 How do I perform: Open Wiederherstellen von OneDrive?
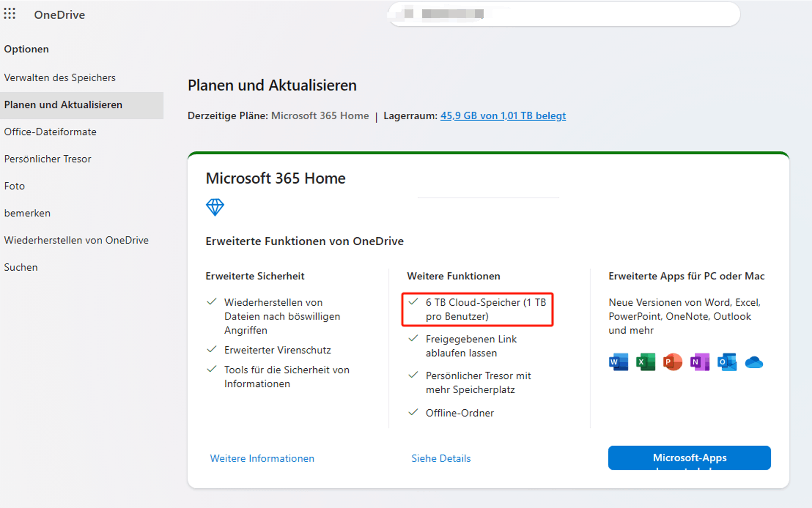(76, 240)
